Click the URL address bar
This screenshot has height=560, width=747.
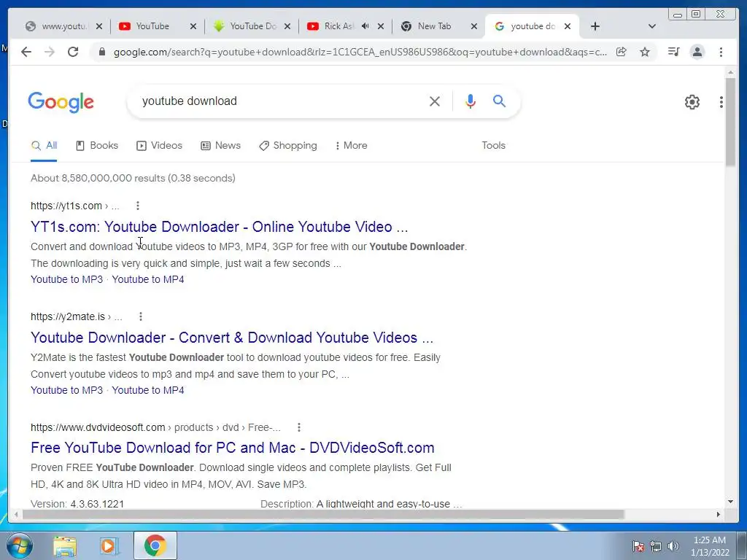point(360,52)
